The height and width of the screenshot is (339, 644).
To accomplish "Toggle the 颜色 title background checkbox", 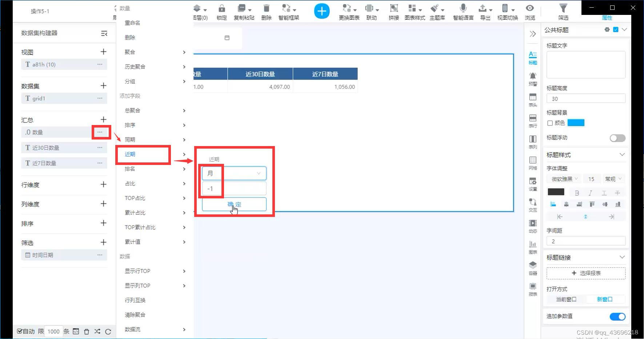I will 550,123.
